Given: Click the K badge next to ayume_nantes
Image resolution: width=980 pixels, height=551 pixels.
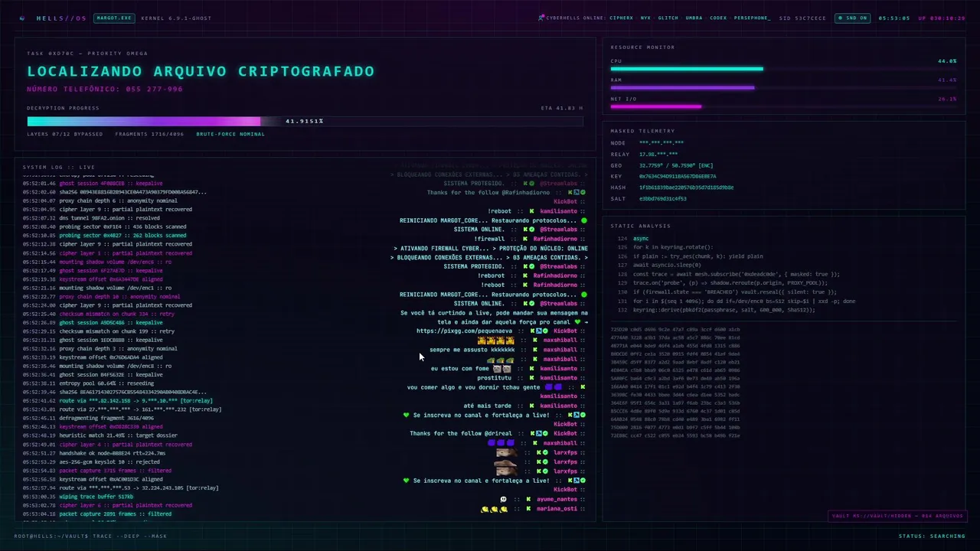Looking at the screenshot, I should 529,499.
